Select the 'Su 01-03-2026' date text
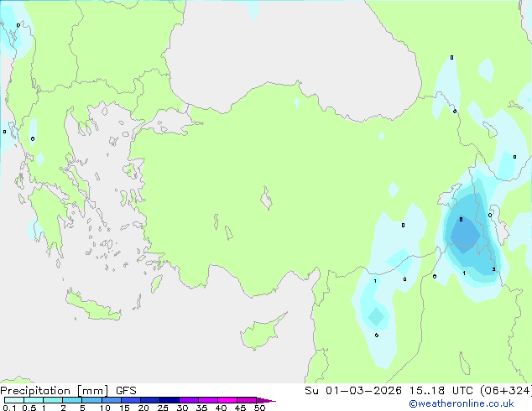 point(353,391)
